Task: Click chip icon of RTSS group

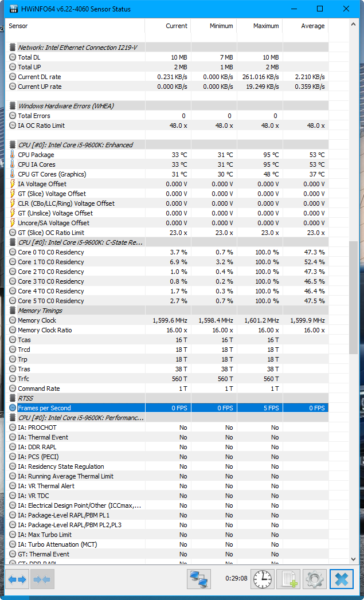Action: 13,398
